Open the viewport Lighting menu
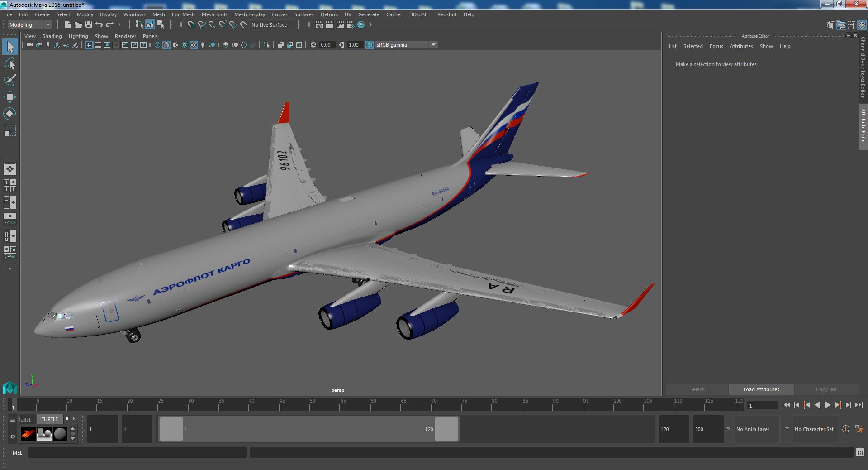 tap(78, 36)
